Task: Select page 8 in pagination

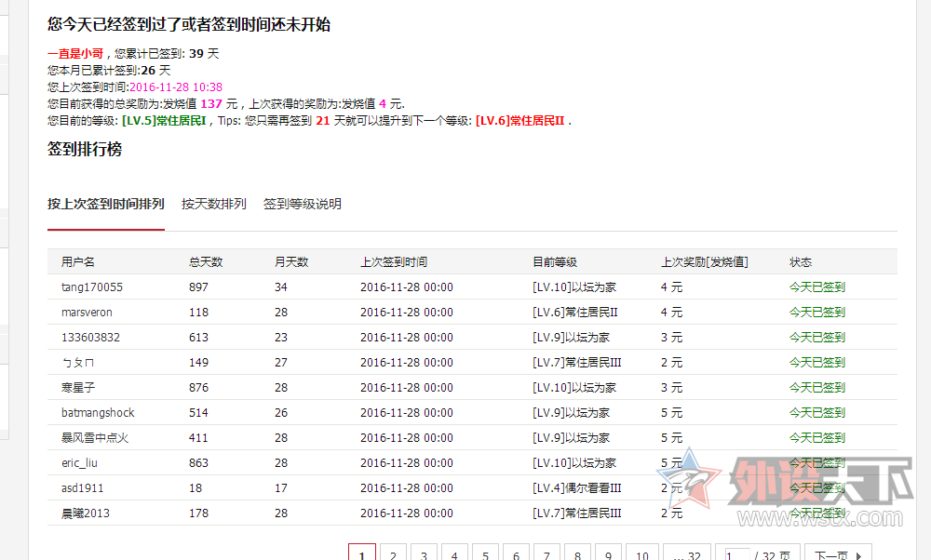Action: click(x=577, y=555)
